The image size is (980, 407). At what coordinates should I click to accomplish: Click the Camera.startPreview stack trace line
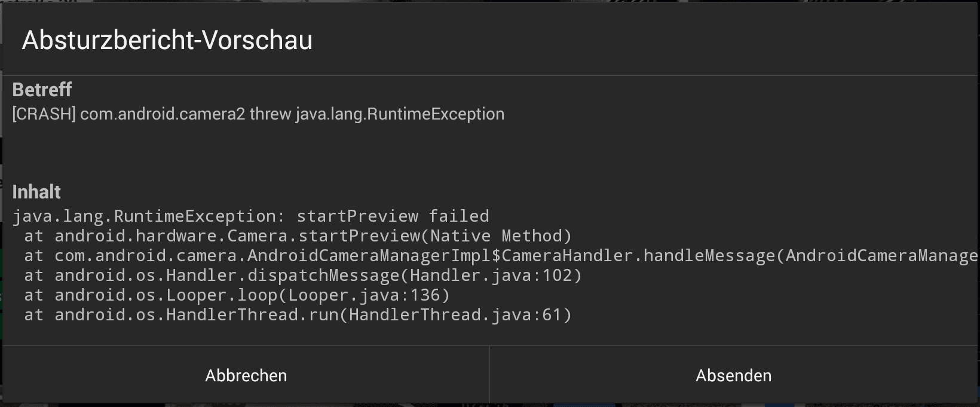click(x=298, y=236)
